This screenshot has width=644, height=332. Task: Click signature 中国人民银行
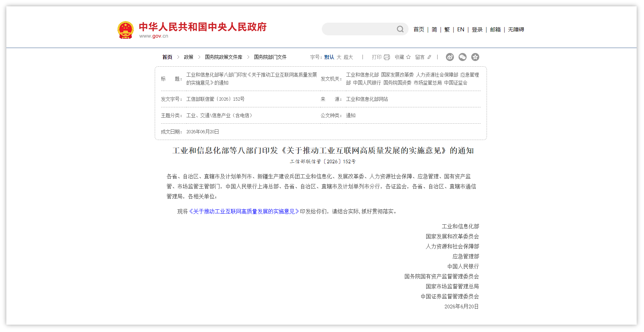463,266
